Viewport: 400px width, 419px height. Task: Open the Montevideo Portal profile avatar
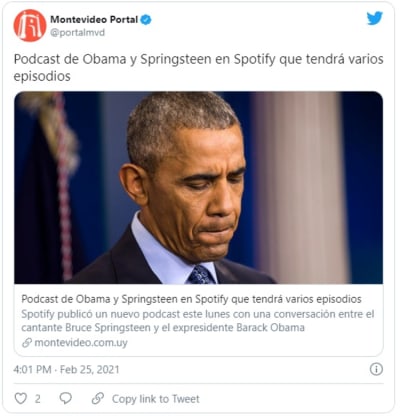click(30, 26)
